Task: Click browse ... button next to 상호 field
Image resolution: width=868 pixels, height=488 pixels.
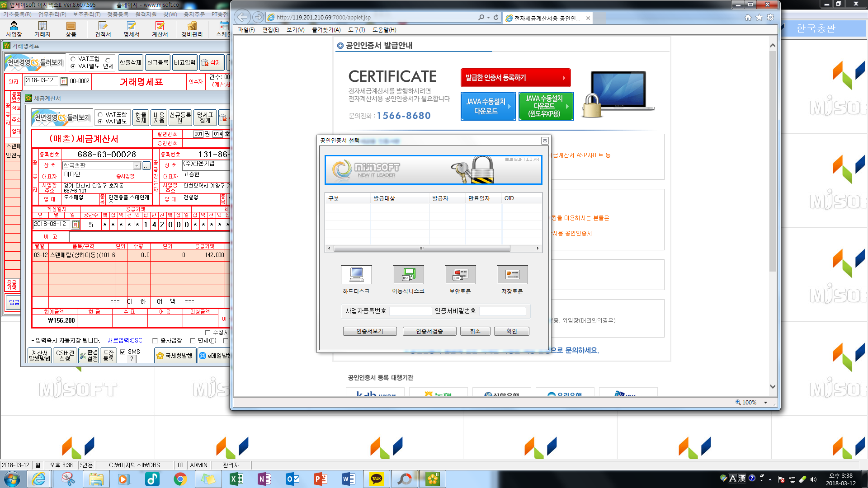Action: tap(146, 166)
